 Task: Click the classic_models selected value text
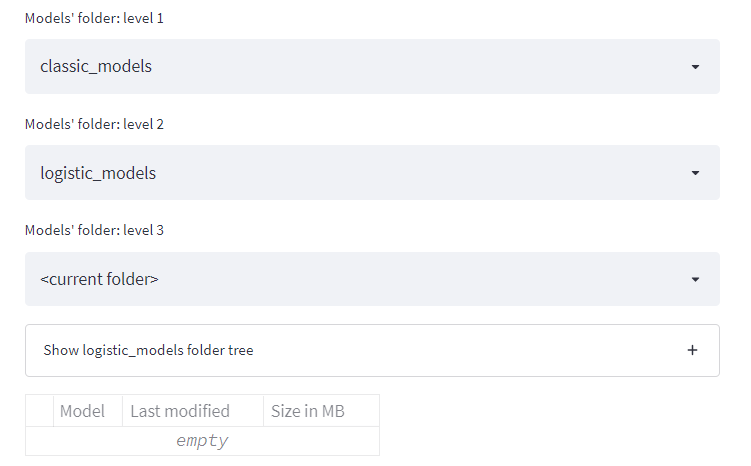[x=96, y=67]
